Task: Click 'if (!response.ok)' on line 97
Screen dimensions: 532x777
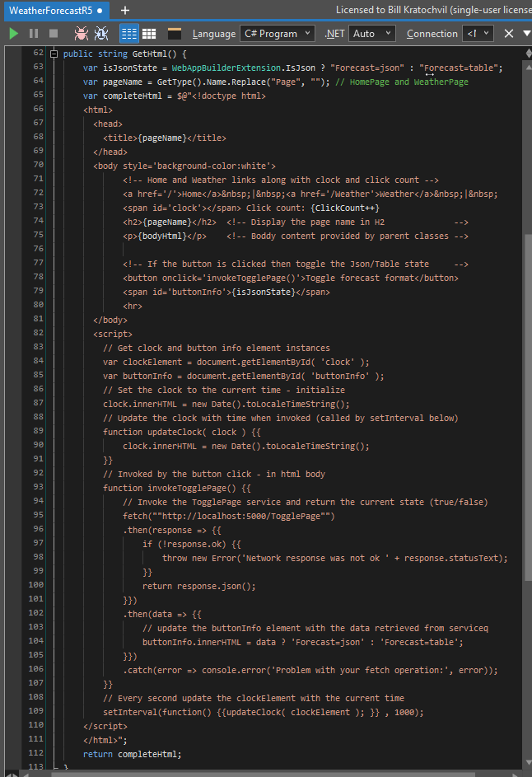Action: (x=184, y=544)
